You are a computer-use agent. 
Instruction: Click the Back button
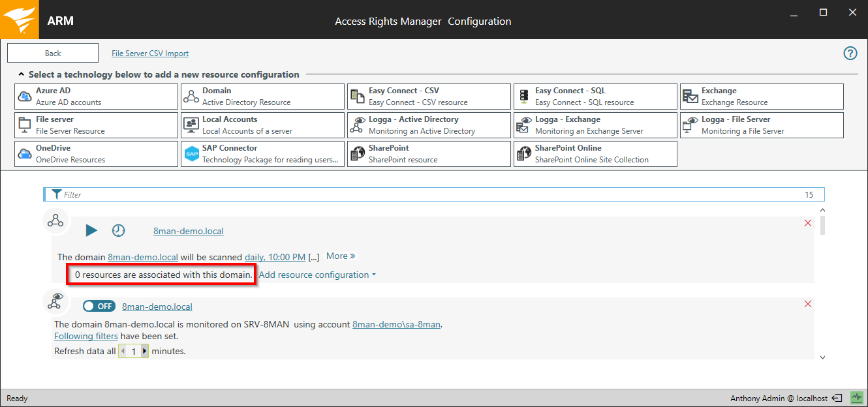53,53
